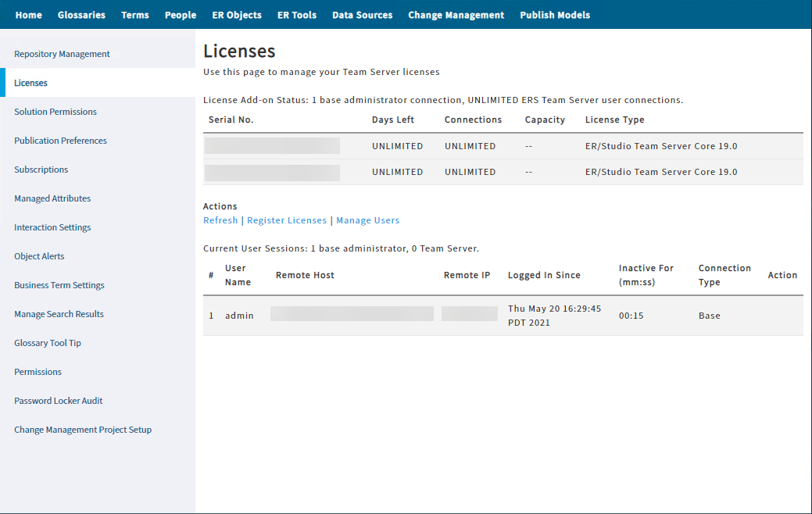Viewport: 812px width, 514px height.
Task: Click the Connection Type column header
Action: point(724,276)
